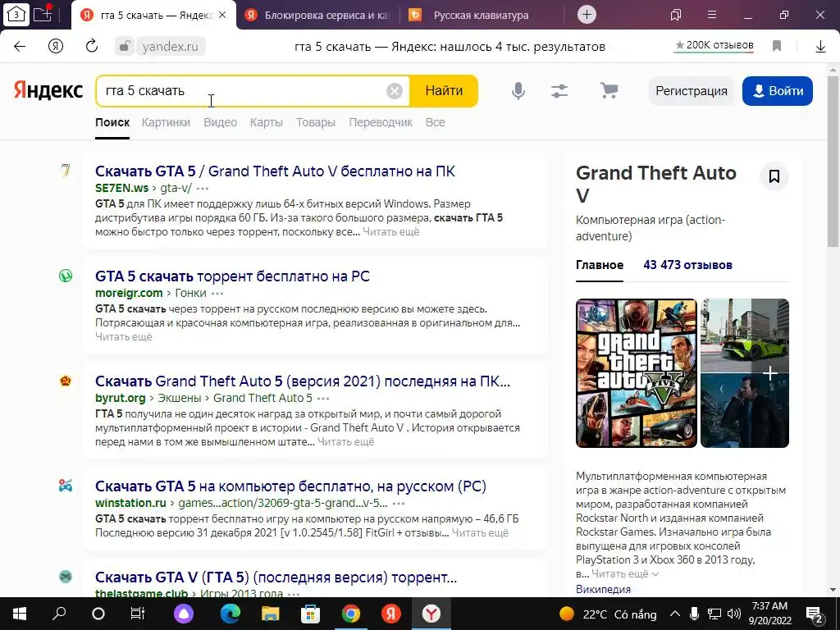The height and width of the screenshot is (630, 840).
Task: Open a new tab with plus button
Action: pos(587,15)
